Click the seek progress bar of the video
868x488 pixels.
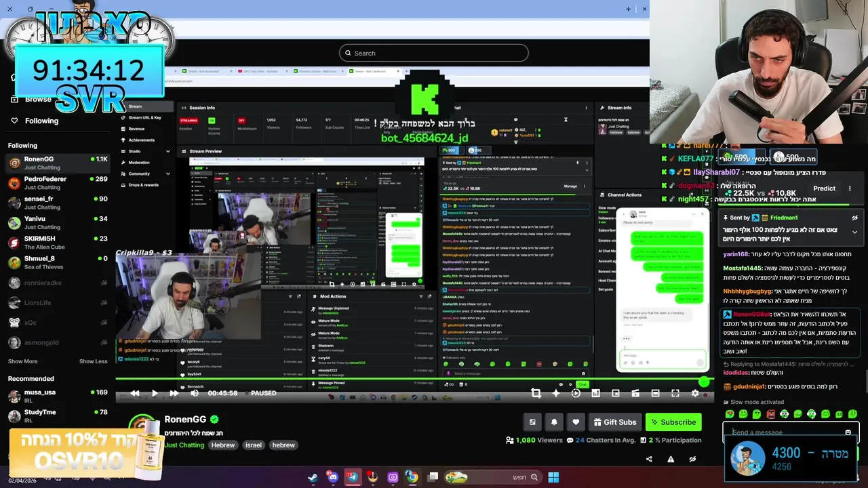click(415, 380)
